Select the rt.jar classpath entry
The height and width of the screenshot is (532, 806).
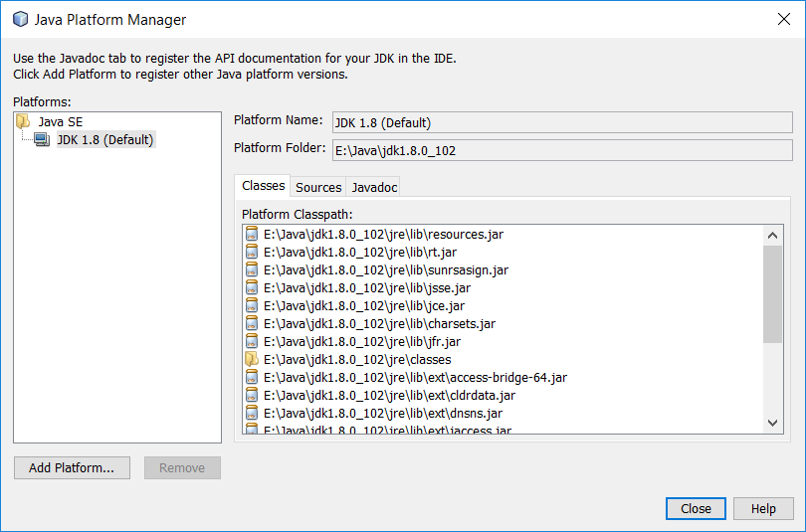pos(360,253)
